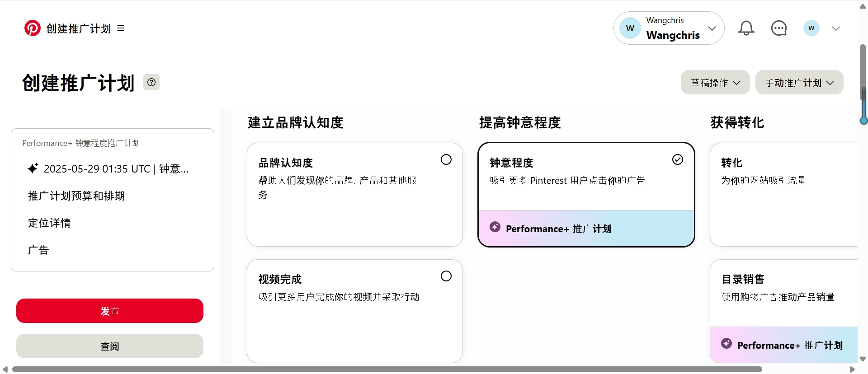This screenshot has width=868, height=374.
Task: Click the horizontal scrollbar at bottom
Action: click(x=387, y=369)
